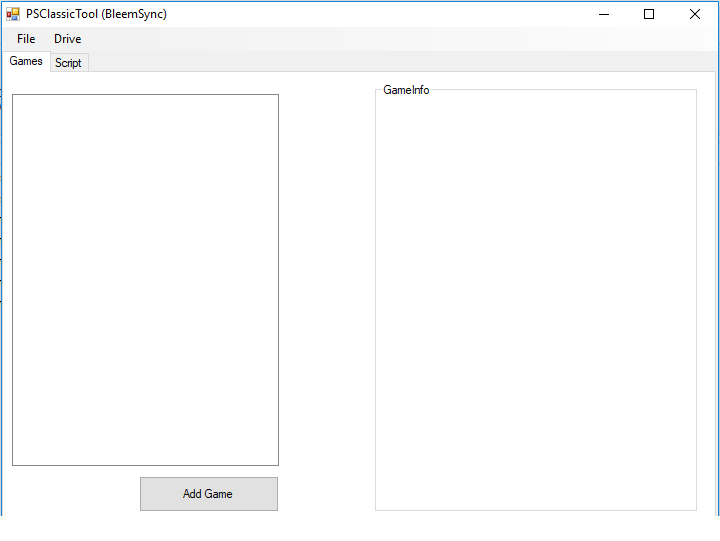Screen dimensions: 720x541
Task: Click blank area above the games list box
Action: click(145, 83)
